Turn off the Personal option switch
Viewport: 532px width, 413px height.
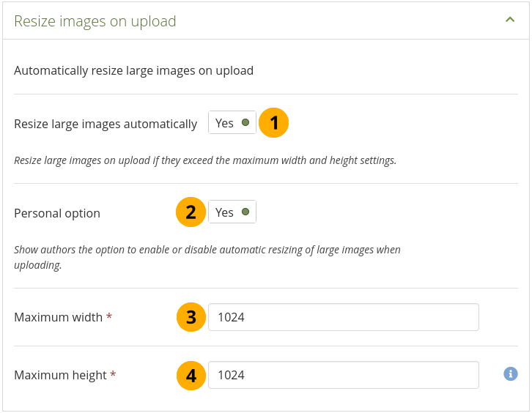[x=232, y=212]
